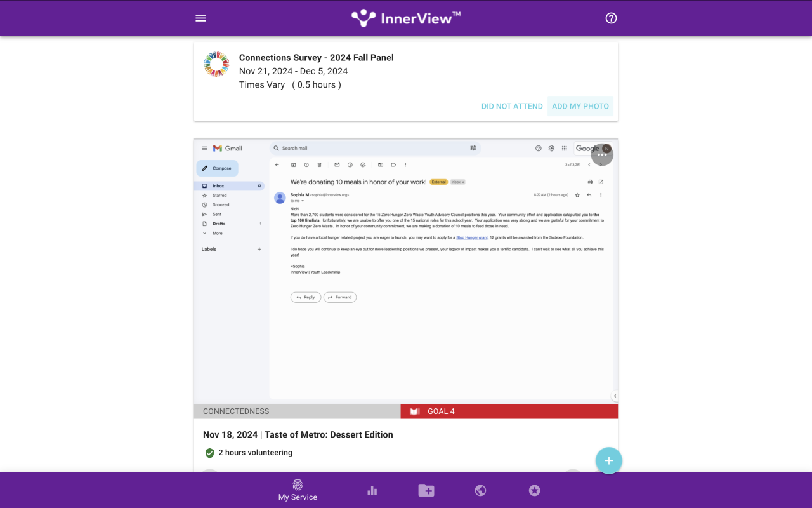Image resolution: width=812 pixels, height=508 pixels.
Task: Click the Connections Survey colour wheel icon
Action: 216,64
